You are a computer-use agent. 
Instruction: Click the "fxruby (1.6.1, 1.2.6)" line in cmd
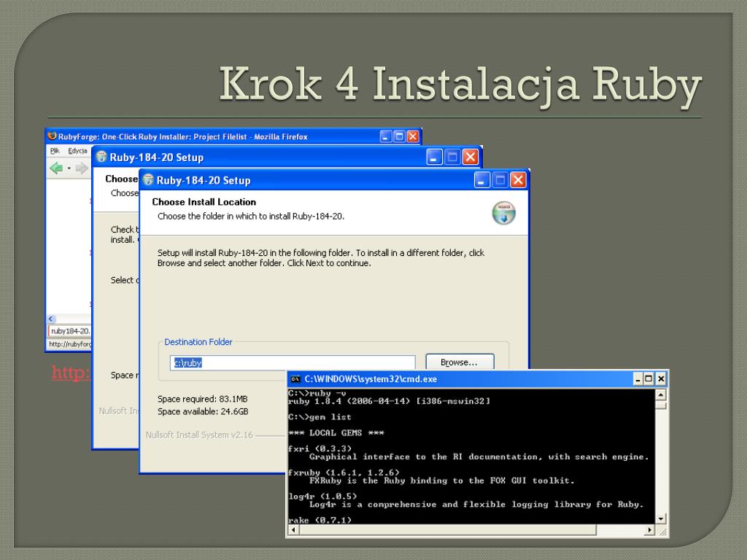344,472
